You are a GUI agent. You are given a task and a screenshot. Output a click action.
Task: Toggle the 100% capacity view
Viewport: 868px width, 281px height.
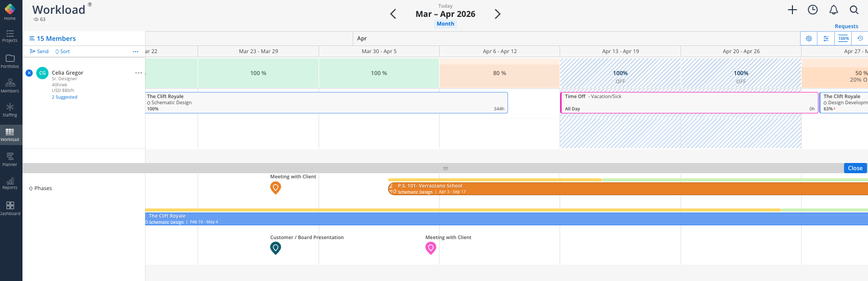(x=843, y=38)
